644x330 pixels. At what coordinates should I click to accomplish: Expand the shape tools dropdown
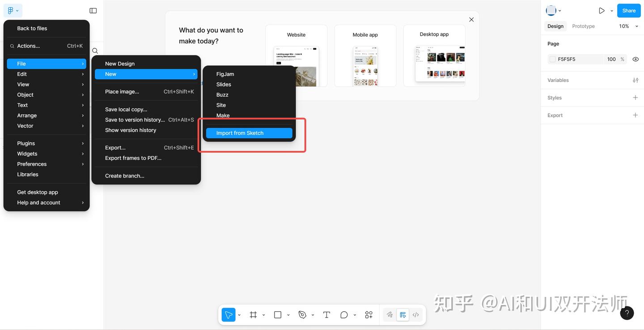(x=355, y=314)
